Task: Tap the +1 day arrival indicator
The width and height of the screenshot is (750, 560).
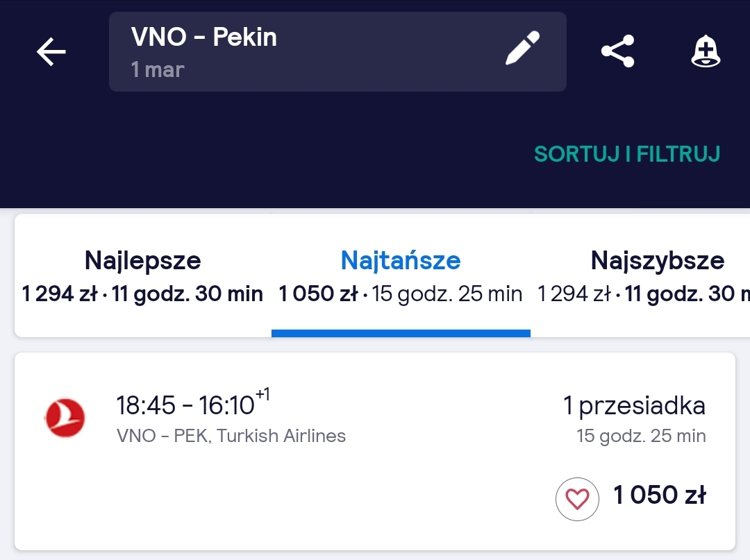Action: pos(262,395)
